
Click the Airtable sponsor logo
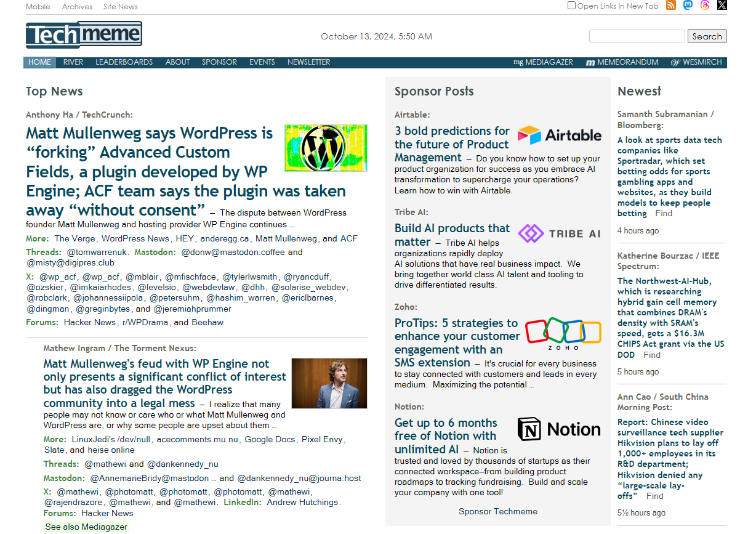pyautogui.click(x=559, y=136)
